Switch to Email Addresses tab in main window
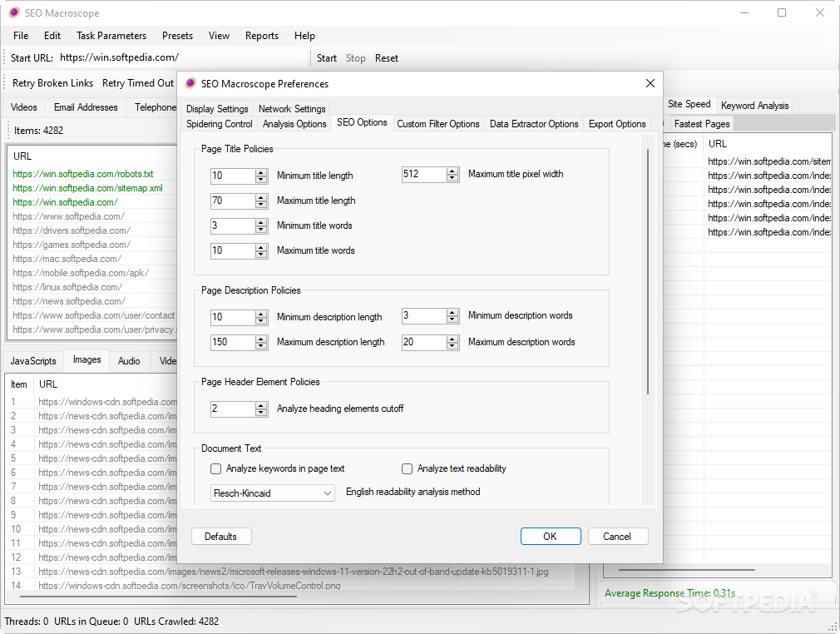840x634 pixels. coord(86,107)
